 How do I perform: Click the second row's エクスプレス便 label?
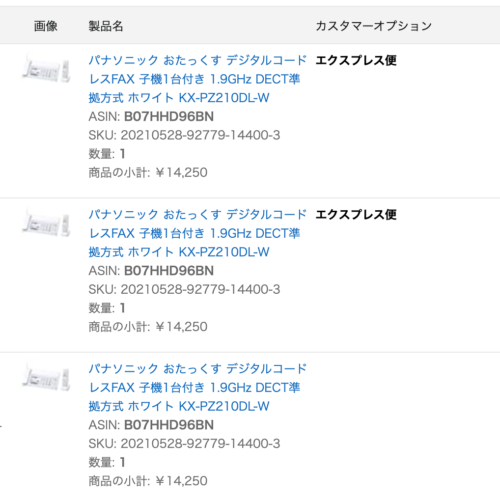(x=356, y=215)
